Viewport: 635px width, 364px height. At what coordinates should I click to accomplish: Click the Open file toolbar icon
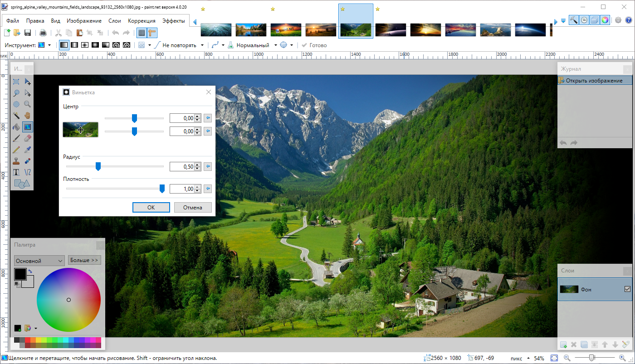pyautogui.click(x=17, y=33)
